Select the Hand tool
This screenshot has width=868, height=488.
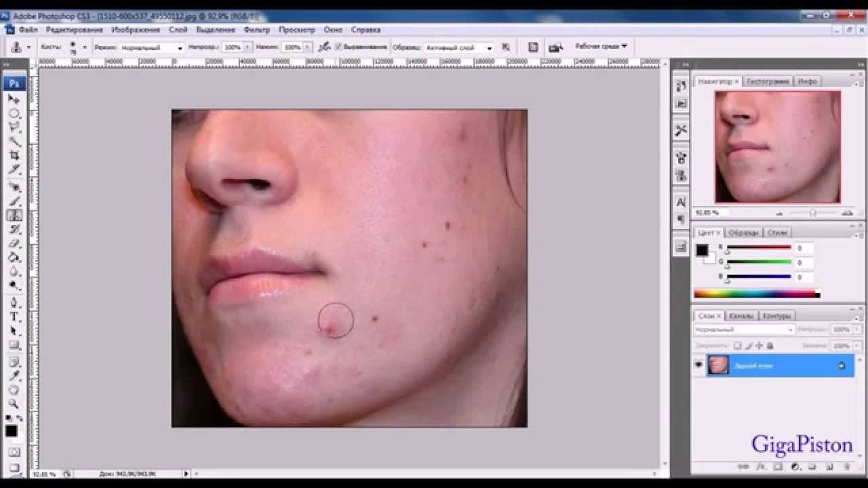click(14, 390)
